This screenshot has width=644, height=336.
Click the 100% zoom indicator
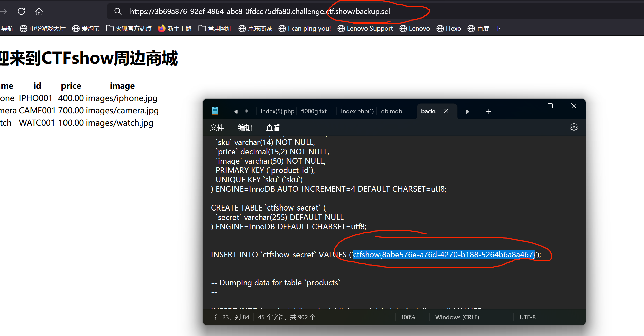coord(408,317)
